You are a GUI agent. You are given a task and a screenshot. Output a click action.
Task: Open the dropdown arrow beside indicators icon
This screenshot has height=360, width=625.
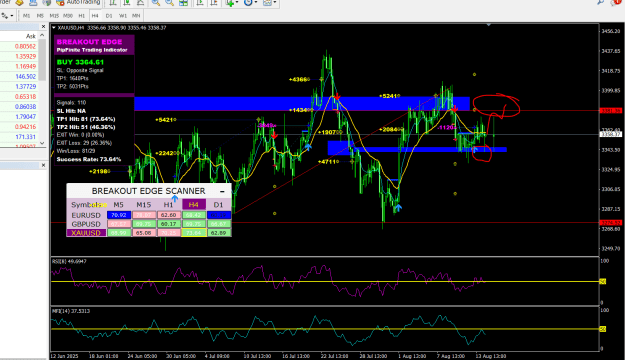tap(237, 3)
